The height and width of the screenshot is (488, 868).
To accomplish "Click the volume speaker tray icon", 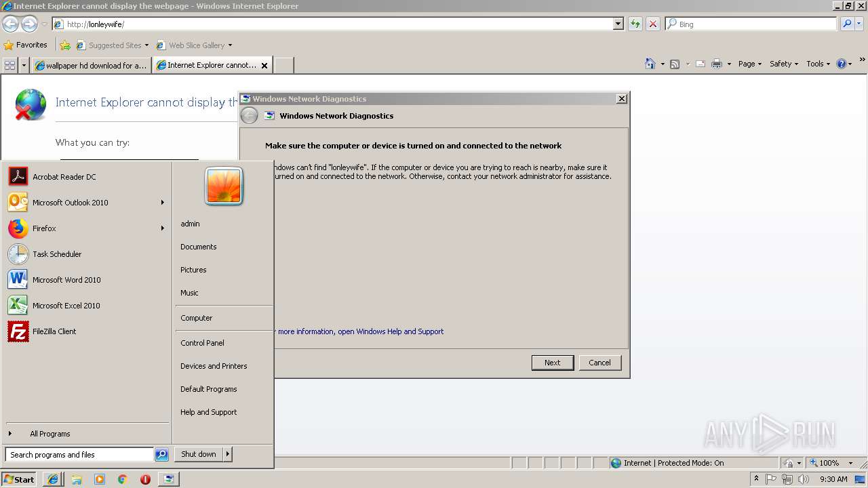I will pyautogui.click(x=804, y=479).
